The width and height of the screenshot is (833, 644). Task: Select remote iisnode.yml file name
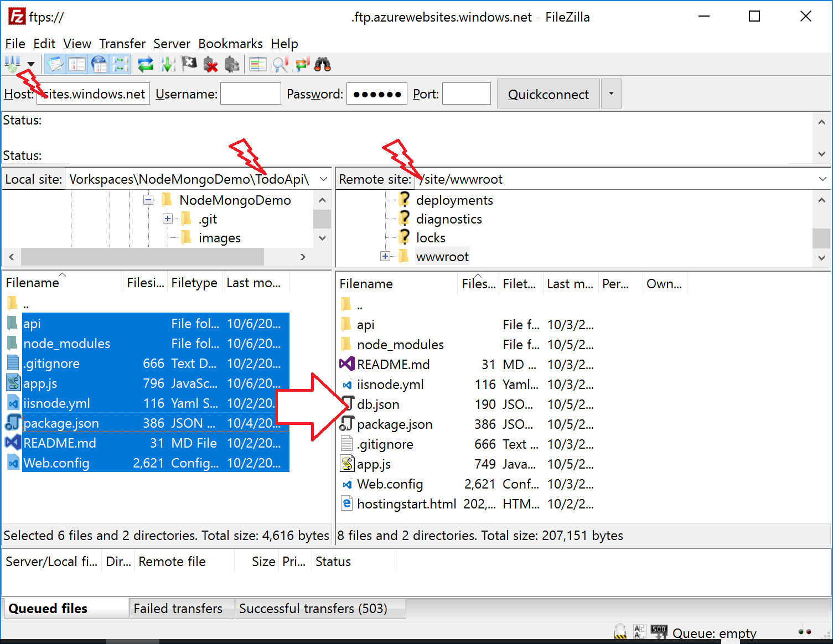(390, 385)
